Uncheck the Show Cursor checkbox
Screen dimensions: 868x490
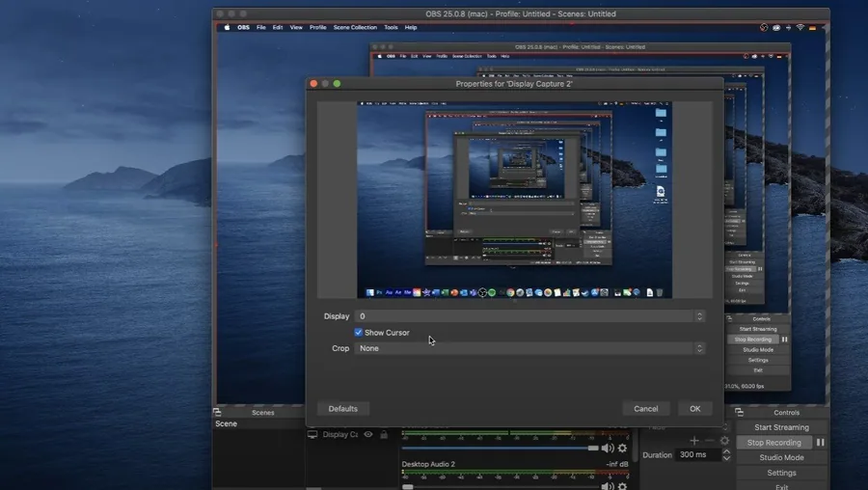(x=358, y=332)
